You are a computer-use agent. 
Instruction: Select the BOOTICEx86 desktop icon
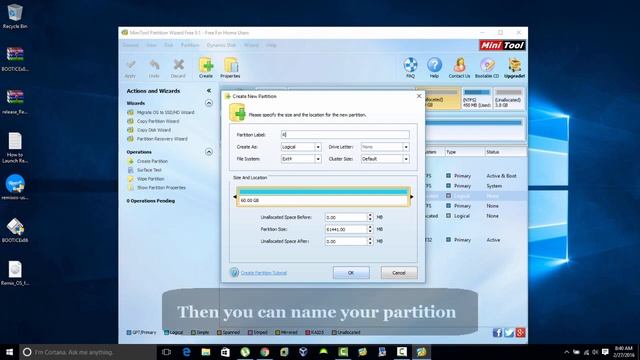pos(15,231)
